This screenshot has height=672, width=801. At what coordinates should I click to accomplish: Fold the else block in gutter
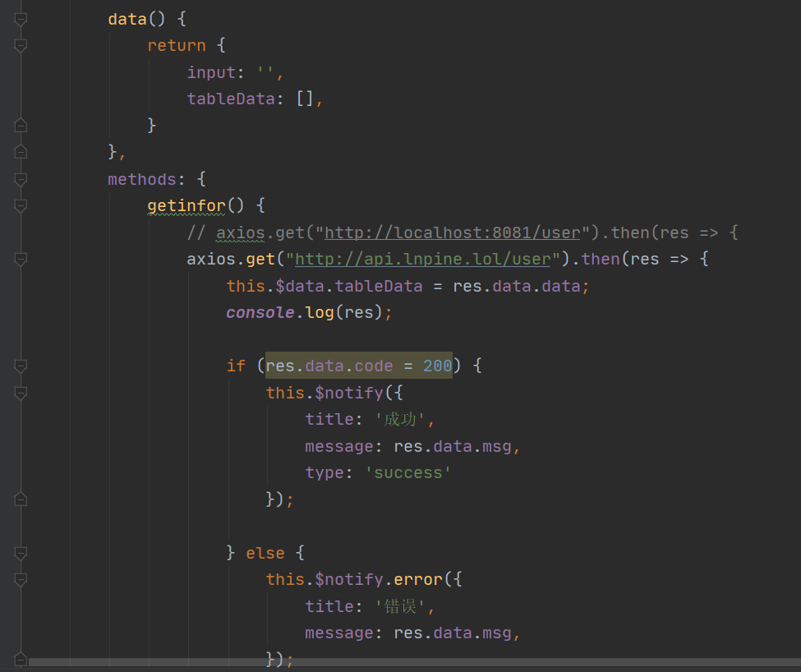pyautogui.click(x=21, y=553)
